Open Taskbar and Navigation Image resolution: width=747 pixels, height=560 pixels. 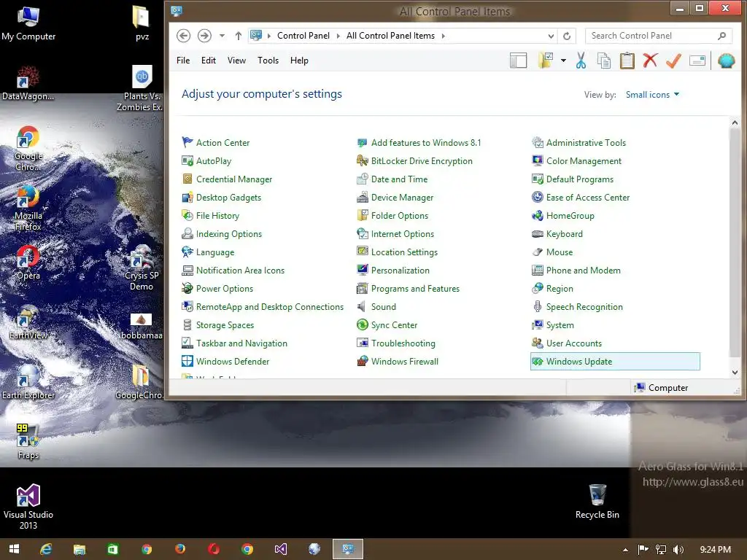[234, 343]
